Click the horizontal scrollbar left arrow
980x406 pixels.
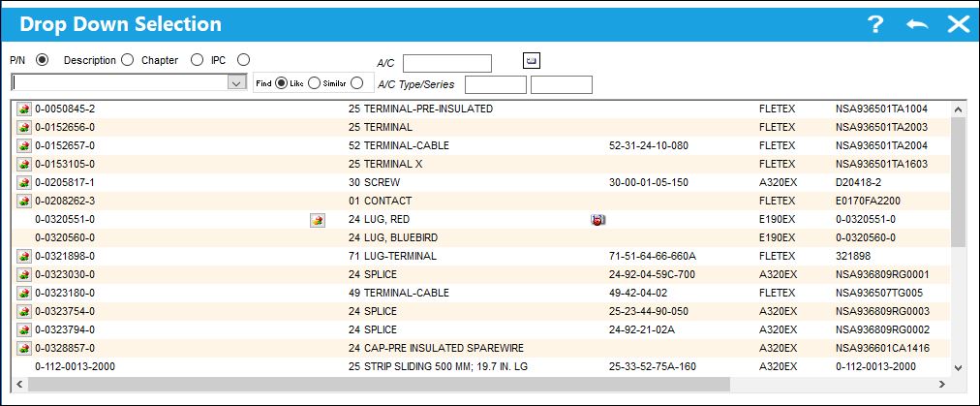pyautogui.click(x=20, y=384)
